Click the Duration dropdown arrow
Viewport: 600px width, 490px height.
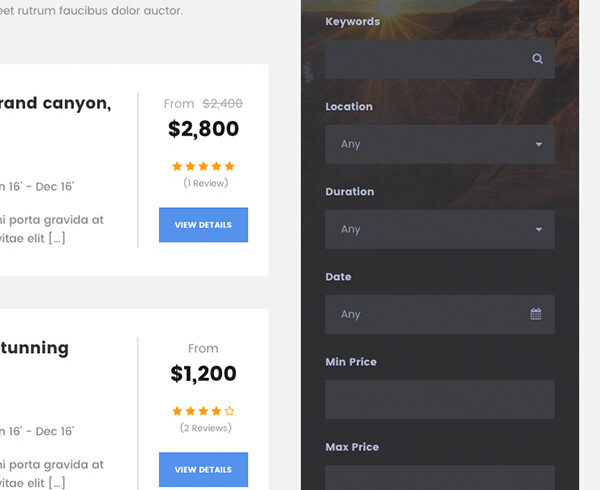click(x=539, y=229)
